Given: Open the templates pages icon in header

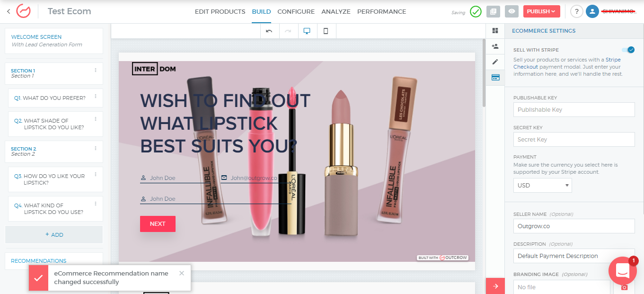Looking at the screenshot, I should click(x=493, y=11).
